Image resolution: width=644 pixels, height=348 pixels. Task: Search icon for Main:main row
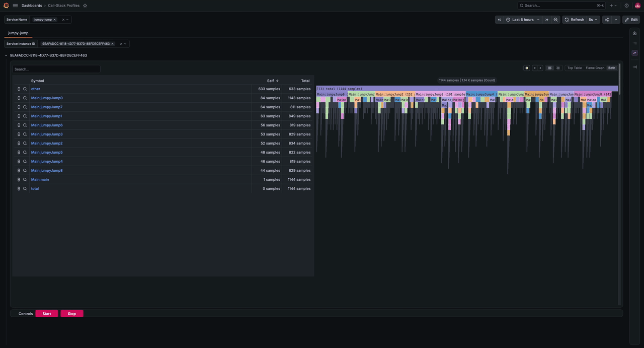[25, 180]
